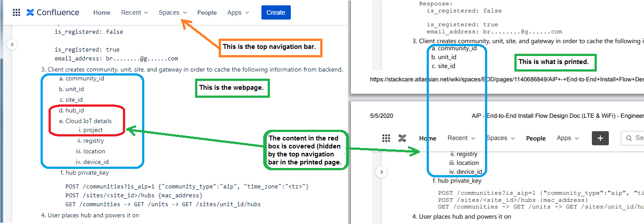Open the Spaces dropdown in the webpage navigation

(x=173, y=12)
